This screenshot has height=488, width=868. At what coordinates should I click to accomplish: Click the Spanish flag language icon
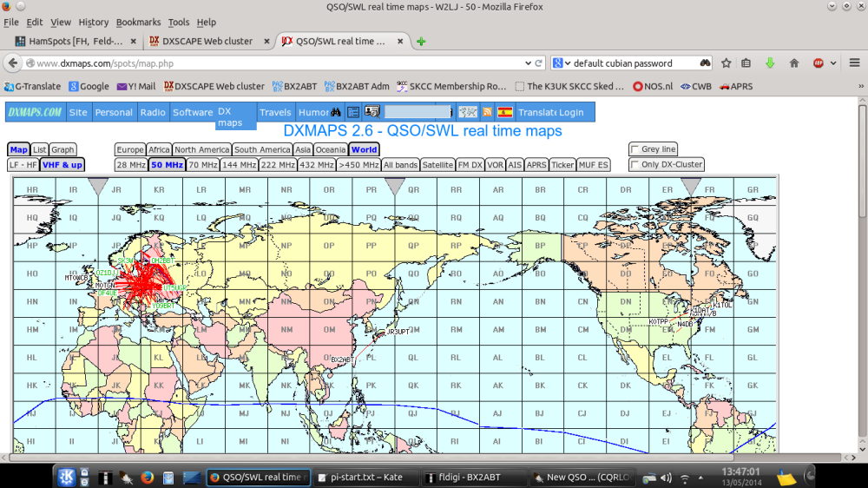pos(504,112)
